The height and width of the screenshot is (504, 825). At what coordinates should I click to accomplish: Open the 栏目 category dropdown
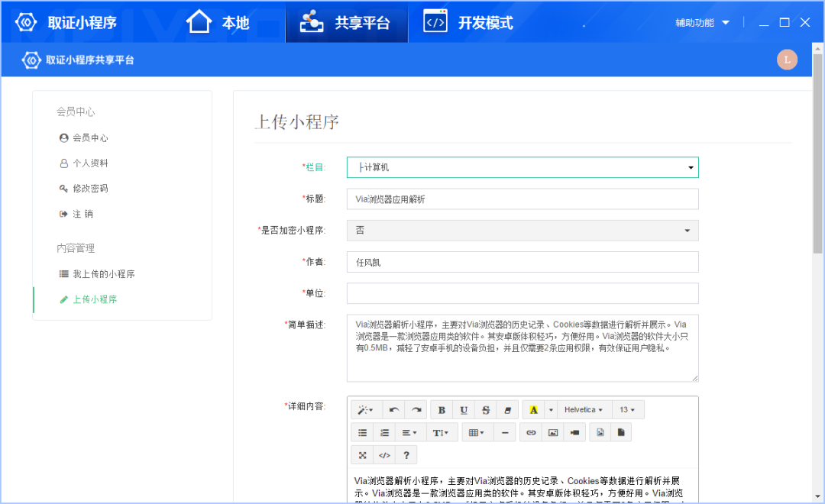click(x=522, y=167)
